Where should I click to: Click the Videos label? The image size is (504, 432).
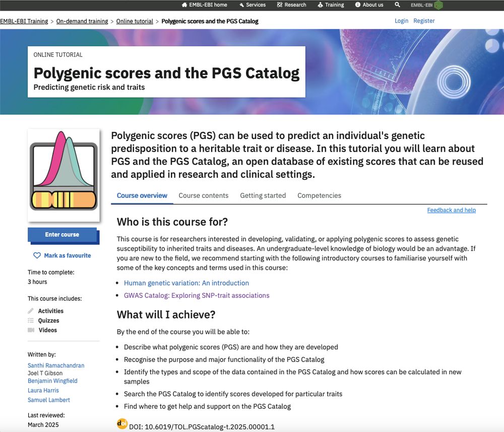(x=48, y=330)
